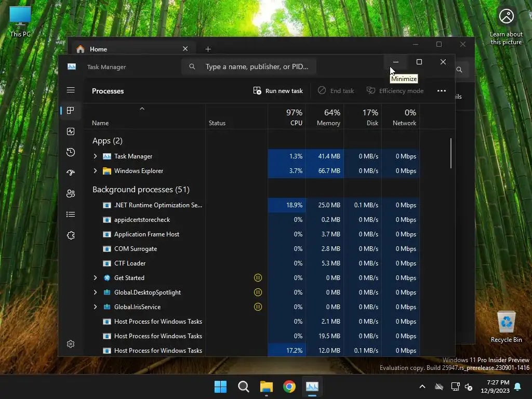Open the Services puzzle icon in sidebar
The height and width of the screenshot is (399, 532).
click(x=71, y=235)
